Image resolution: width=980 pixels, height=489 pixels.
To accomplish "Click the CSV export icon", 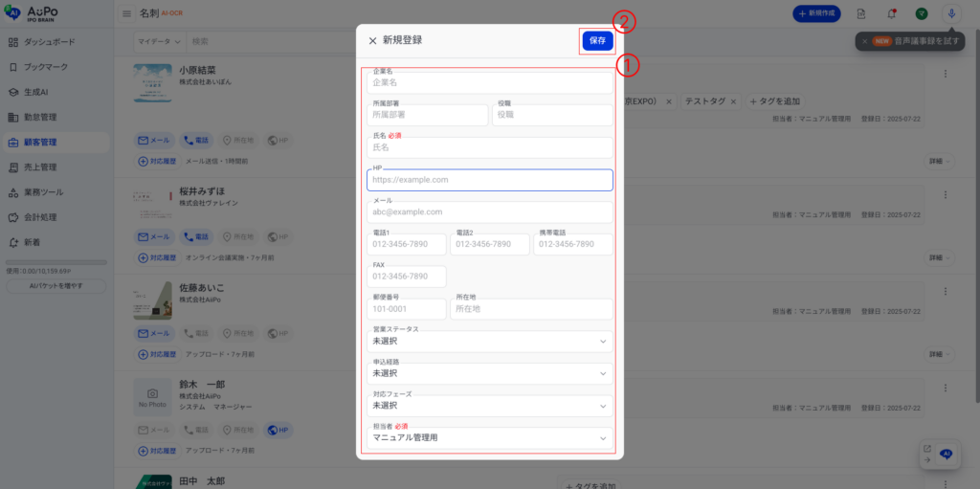I will [861, 13].
